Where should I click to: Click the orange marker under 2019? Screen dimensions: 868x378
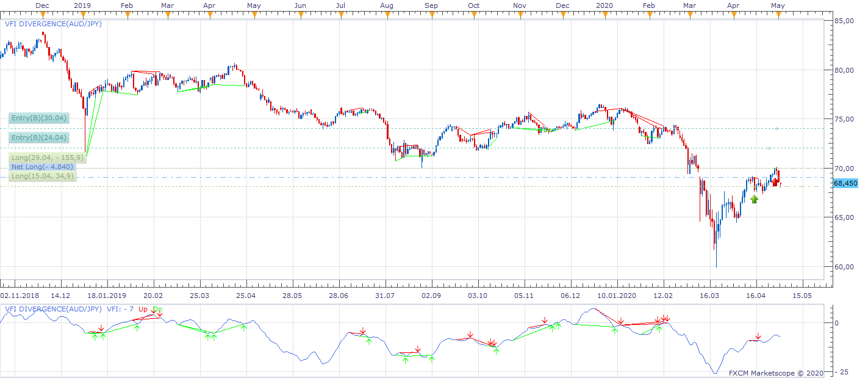(83, 15)
